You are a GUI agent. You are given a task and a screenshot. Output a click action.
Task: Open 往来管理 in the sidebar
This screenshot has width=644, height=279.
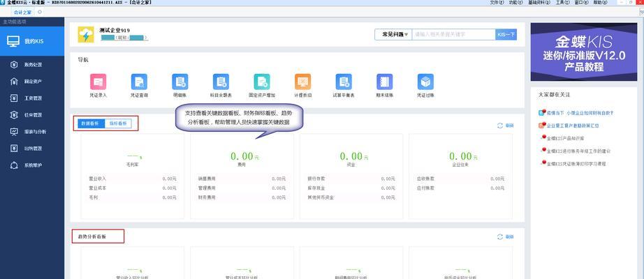point(32,115)
